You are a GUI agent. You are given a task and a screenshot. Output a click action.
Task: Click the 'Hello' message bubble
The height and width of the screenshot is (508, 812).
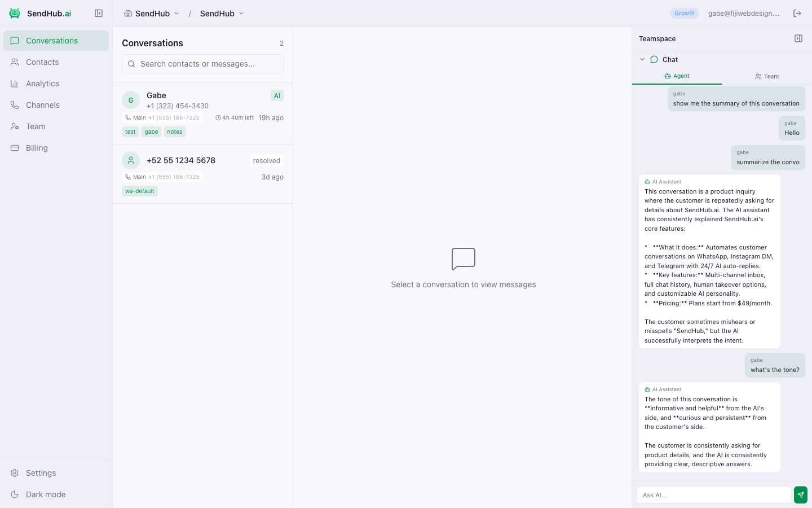point(792,128)
